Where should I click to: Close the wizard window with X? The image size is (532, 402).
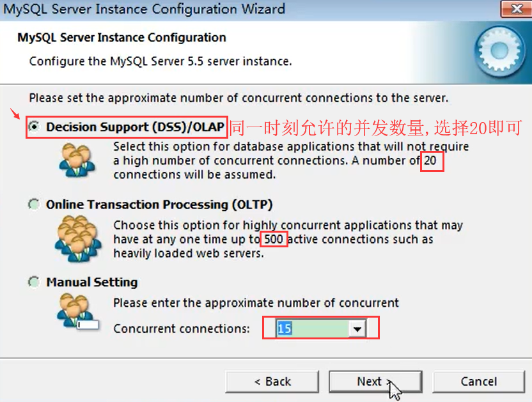[x=516, y=9]
